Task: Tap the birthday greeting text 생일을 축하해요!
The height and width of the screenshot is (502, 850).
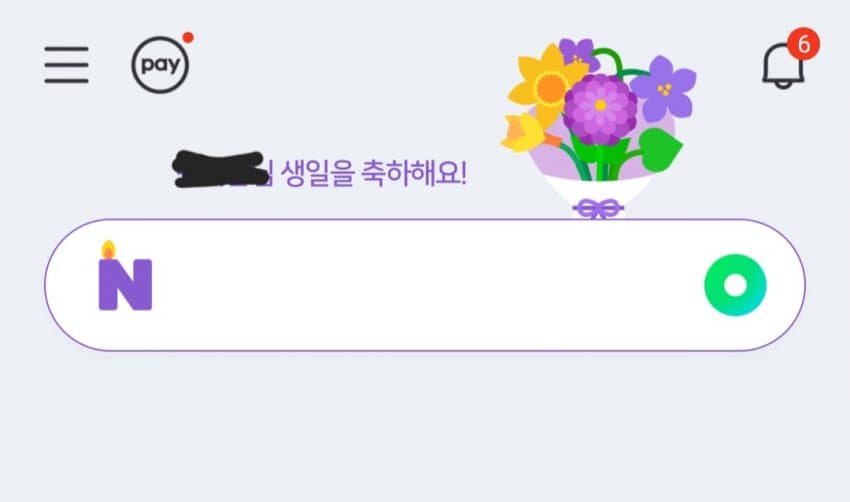Action: point(374,173)
